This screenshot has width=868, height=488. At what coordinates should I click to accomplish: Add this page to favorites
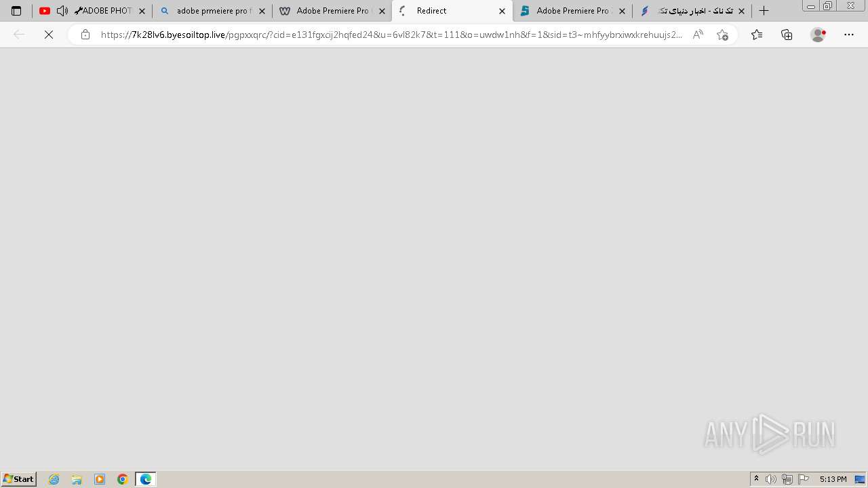click(722, 35)
